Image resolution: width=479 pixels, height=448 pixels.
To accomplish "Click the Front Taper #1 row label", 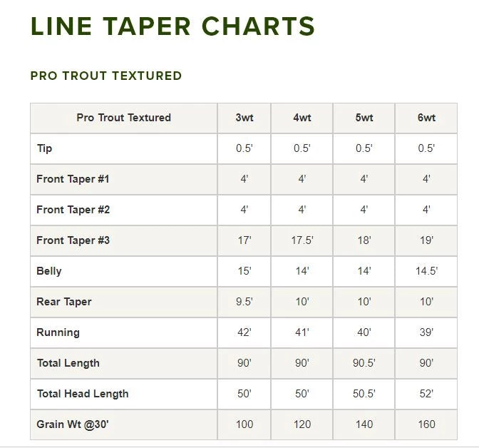I will (73, 179).
